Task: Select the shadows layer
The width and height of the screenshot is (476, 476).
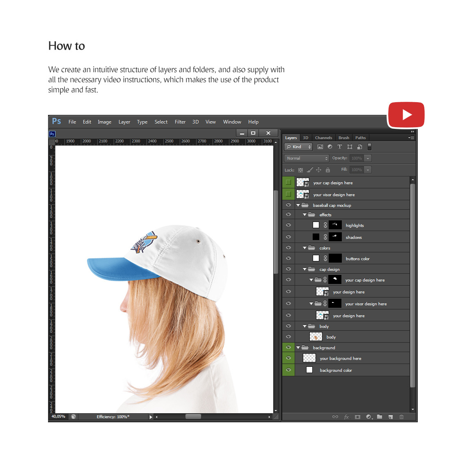Action: pos(354,237)
